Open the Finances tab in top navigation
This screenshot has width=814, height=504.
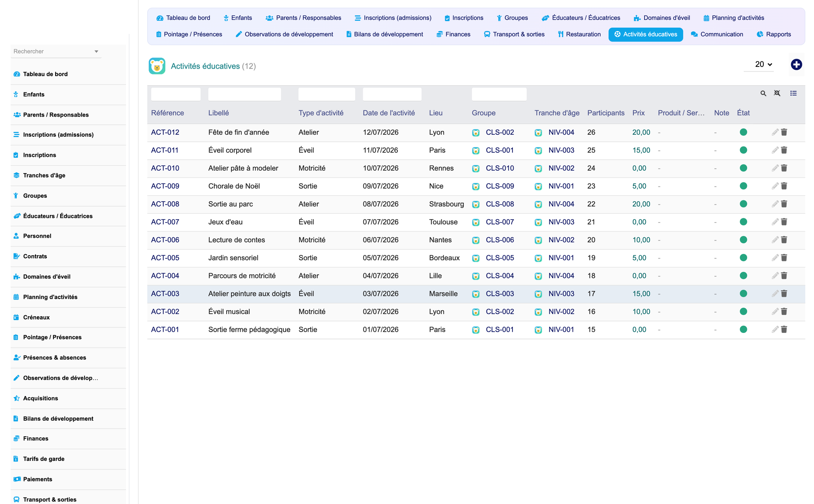[453, 34]
